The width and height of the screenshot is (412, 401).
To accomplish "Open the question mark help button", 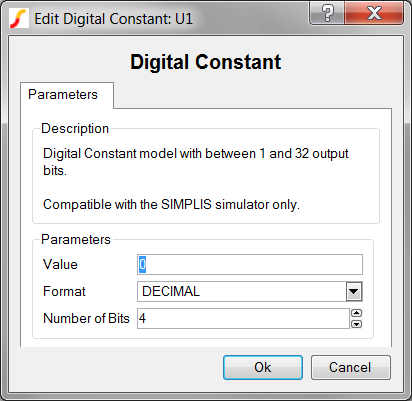I will 327,13.
